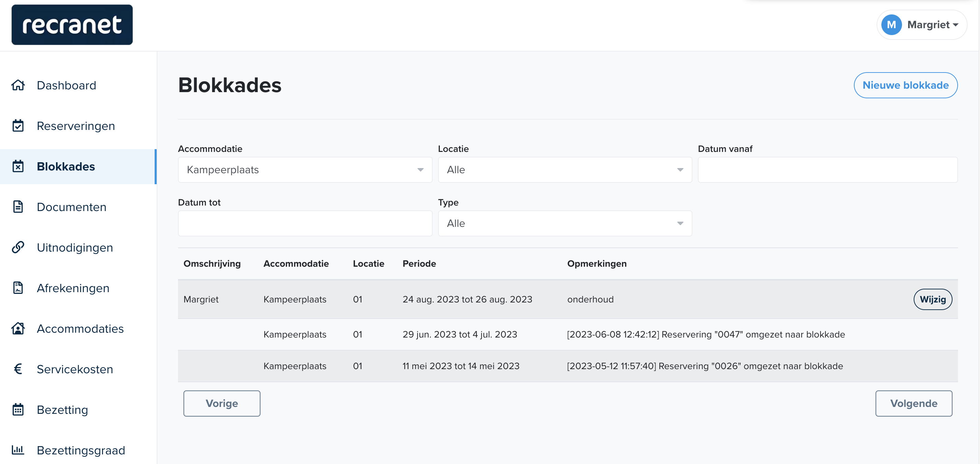Image resolution: width=980 pixels, height=464 pixels.
Task: Click the Accommodatie column header in table
Action: click(x=296, y=263)
